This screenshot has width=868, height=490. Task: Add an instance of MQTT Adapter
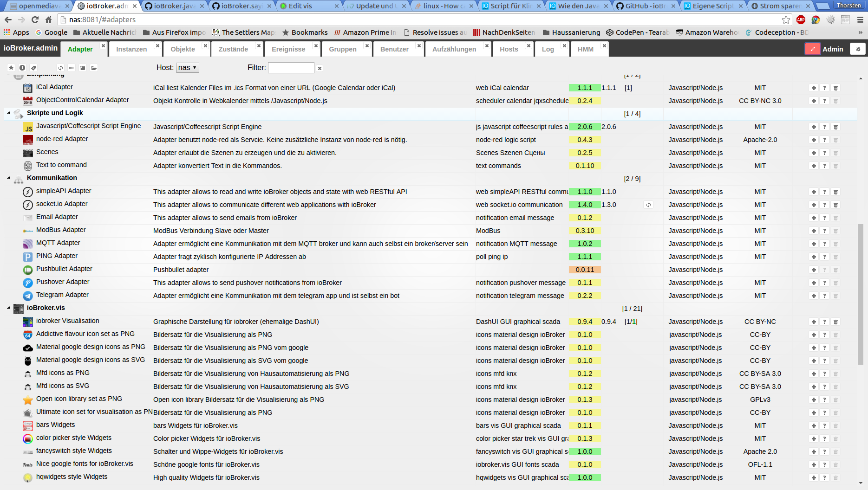pyautogui.click(x=814, y=244)
